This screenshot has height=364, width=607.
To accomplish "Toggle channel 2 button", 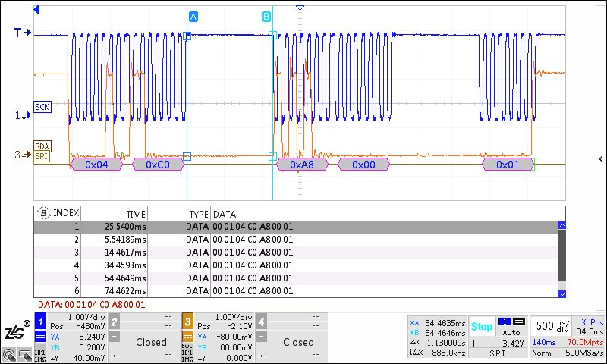I will 114,322.
